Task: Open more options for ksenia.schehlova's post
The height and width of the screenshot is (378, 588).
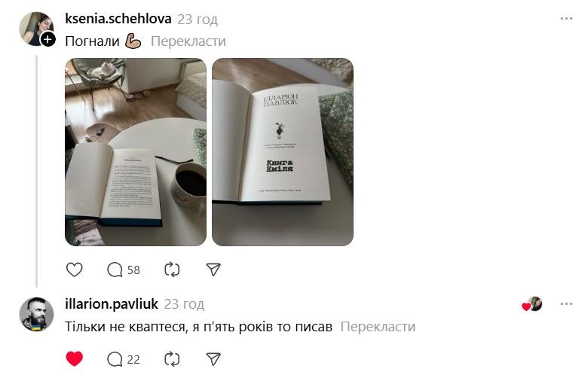Action: (x=566, y=18)
